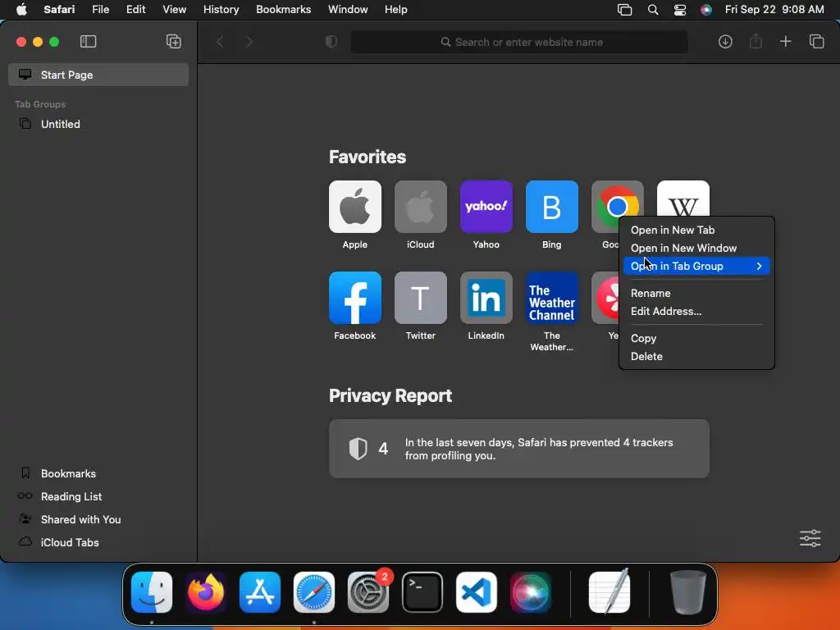Select Start Page in sidebar
Image resolution: width=840 pixels, height=630 pixels.
[x=98, y=75]
